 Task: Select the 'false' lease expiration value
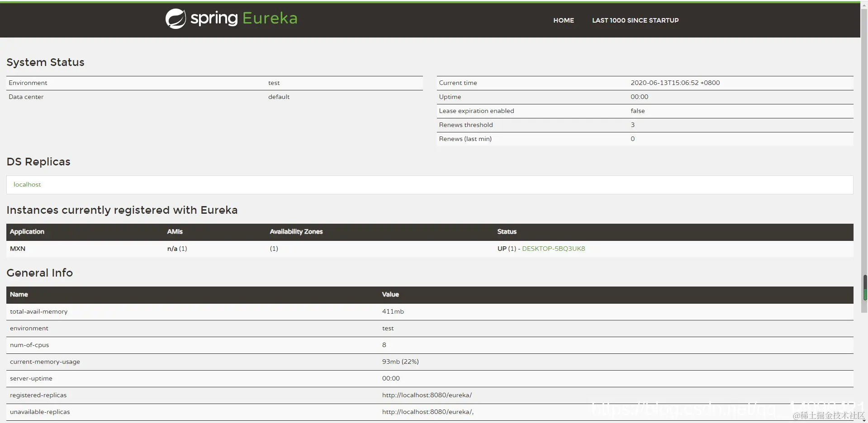pos(637,111)
